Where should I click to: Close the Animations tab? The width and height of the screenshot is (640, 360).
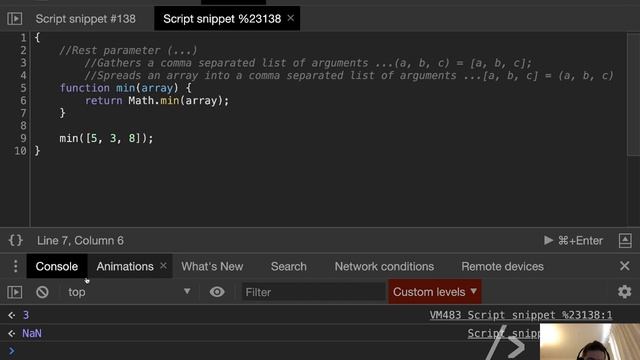pos(163,265)
